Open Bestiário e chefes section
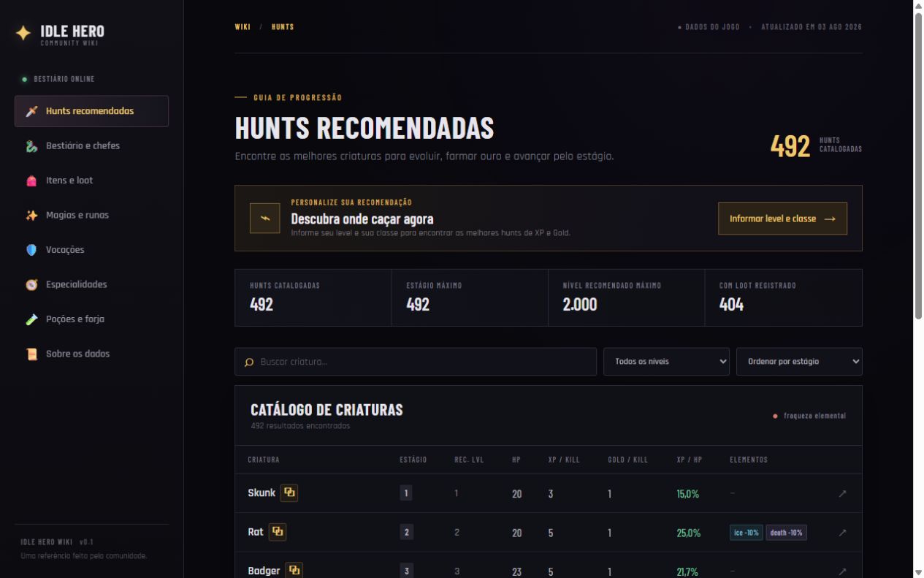924x578 pixels. pos(91,146)
